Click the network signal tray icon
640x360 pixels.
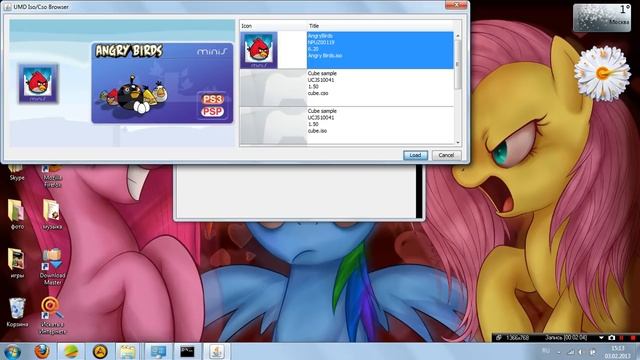point(571,352)
